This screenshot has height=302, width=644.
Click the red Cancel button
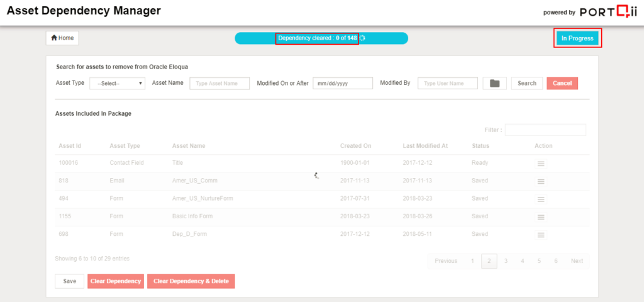coord(562,83)
